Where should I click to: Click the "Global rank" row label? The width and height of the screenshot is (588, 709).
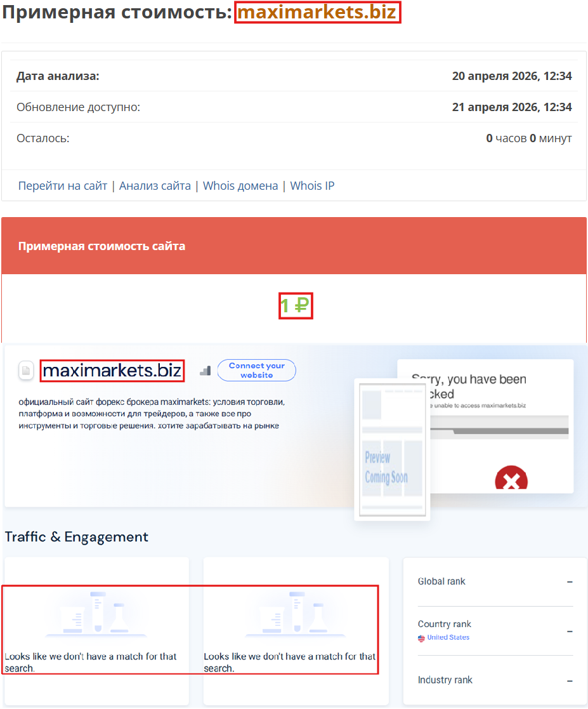click(441, 581)
